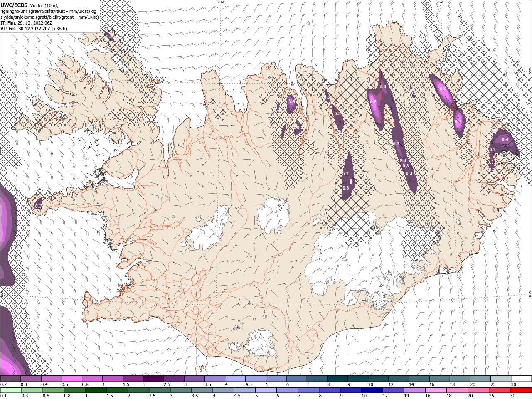
Task: Click the red-pink legend swatch starting at 25
Action: click(499, 390)
